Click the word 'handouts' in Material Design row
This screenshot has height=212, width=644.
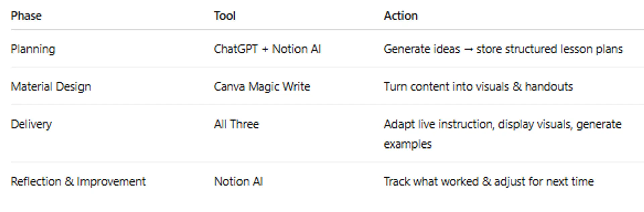point(549,87)
